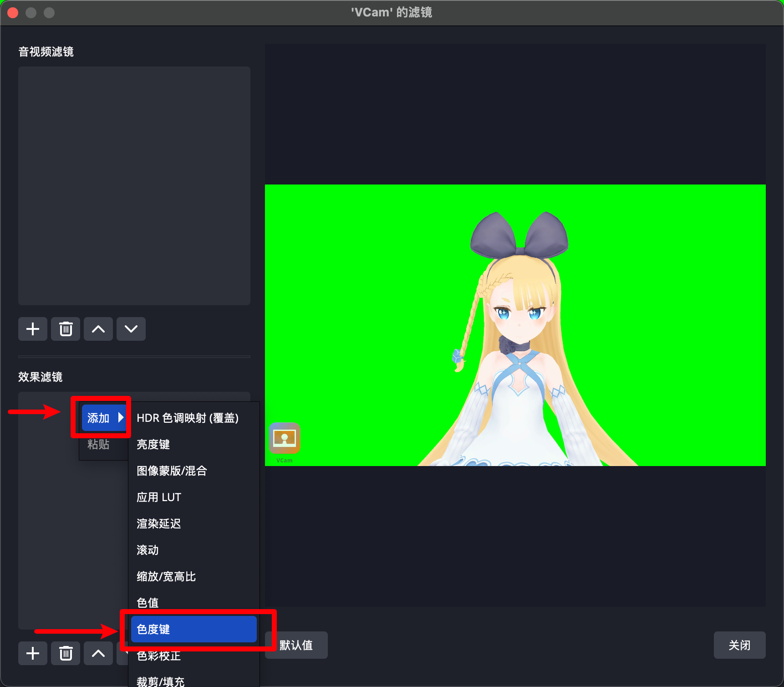Delete selected effect filter with trash icon
Screen dimensions: 784x687
click(66, 654)
